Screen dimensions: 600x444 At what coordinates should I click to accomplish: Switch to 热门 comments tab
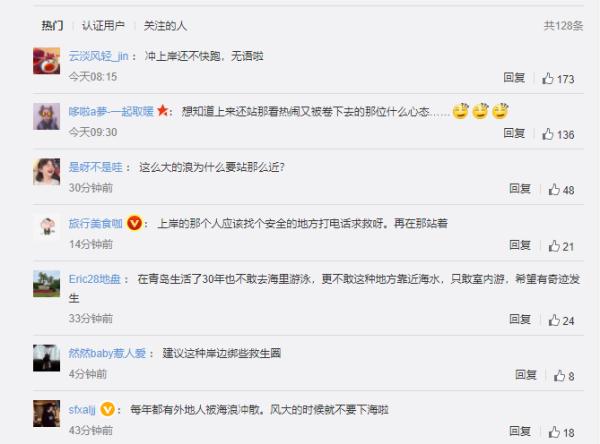52,26
